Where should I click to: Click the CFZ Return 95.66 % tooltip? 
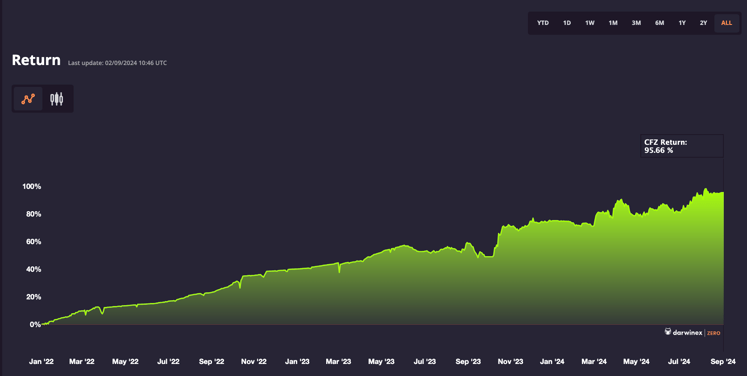682,146
